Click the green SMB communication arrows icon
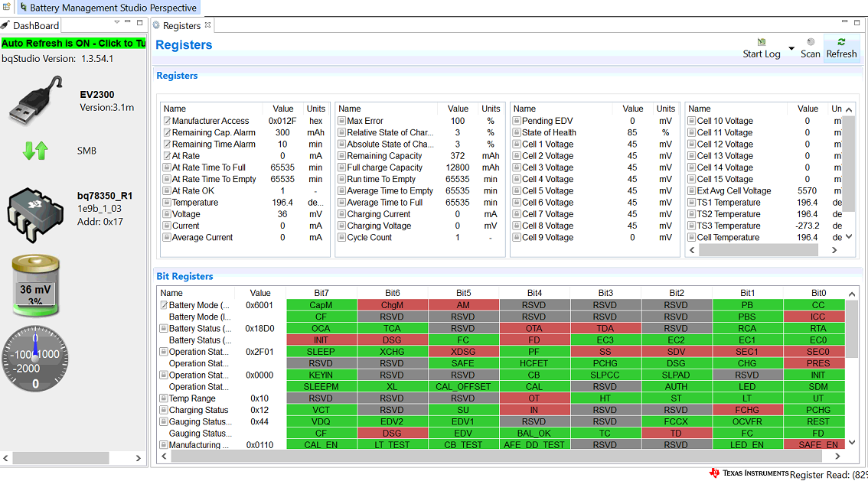The width and height of the screenshot is (868, 481). pyautogui.click(x=35, y=151)
